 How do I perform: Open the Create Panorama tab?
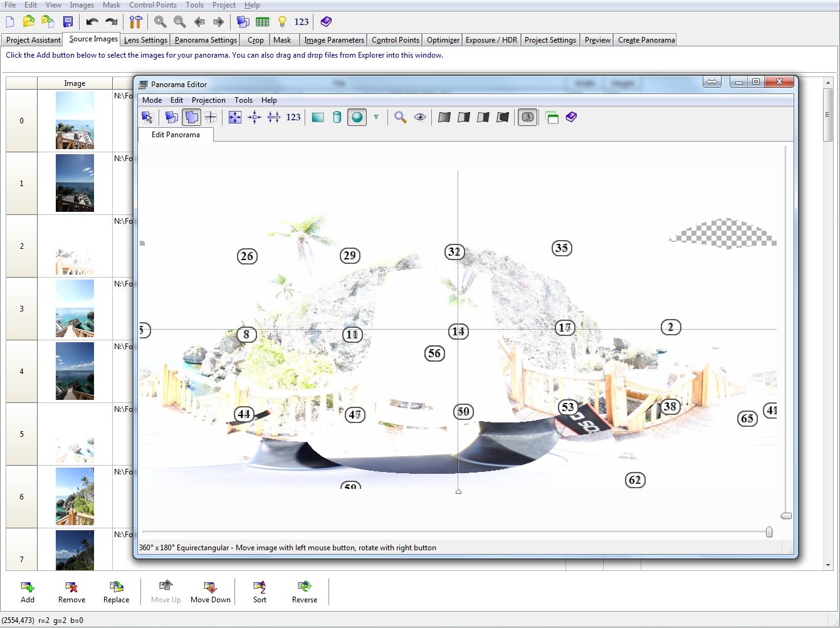(x=646, y=40)
